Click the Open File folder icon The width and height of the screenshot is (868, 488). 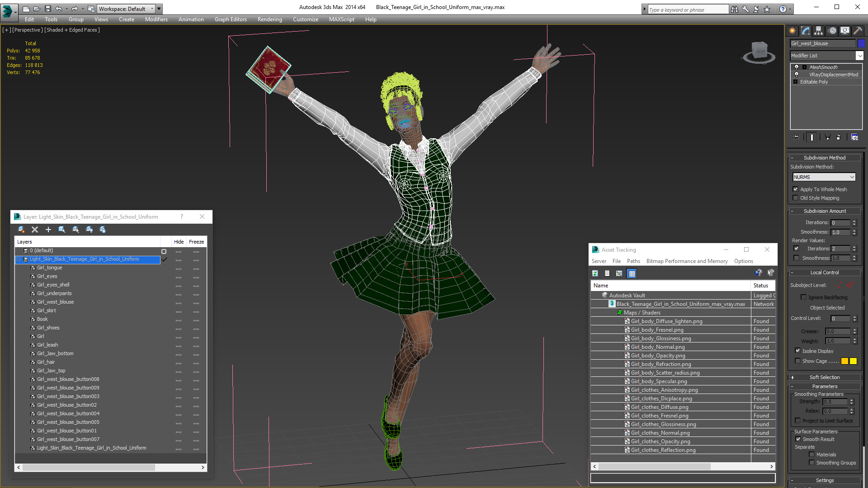click(x=37, y=9)
